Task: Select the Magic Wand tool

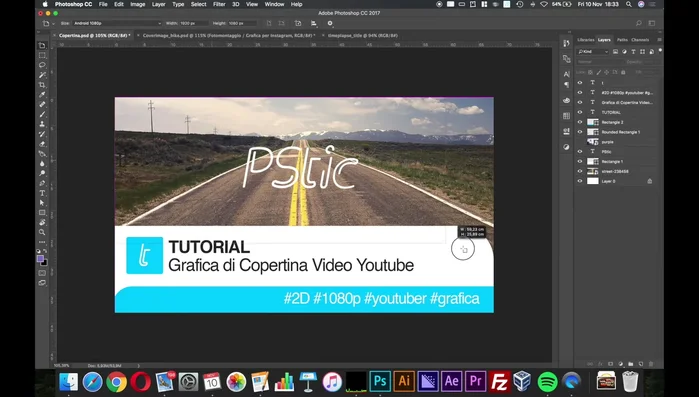Action: [x=42, y=75]
